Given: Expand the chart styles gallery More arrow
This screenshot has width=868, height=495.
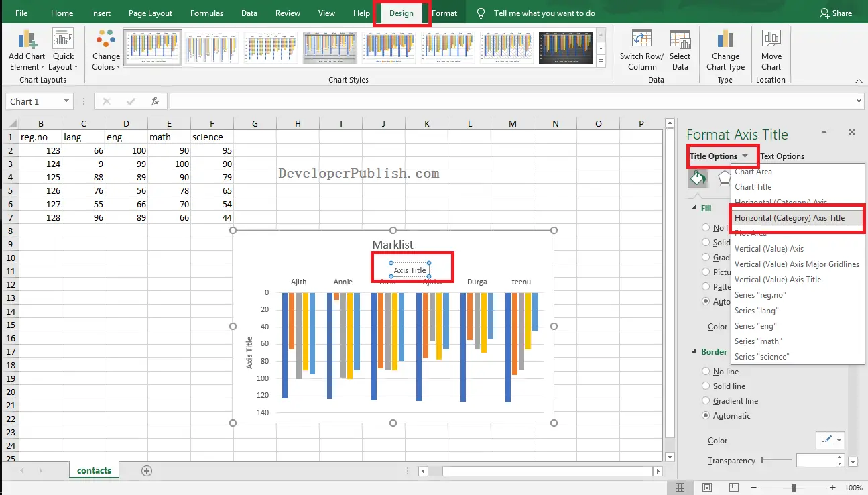Looking at the screenshot, I should click(601, 62).
